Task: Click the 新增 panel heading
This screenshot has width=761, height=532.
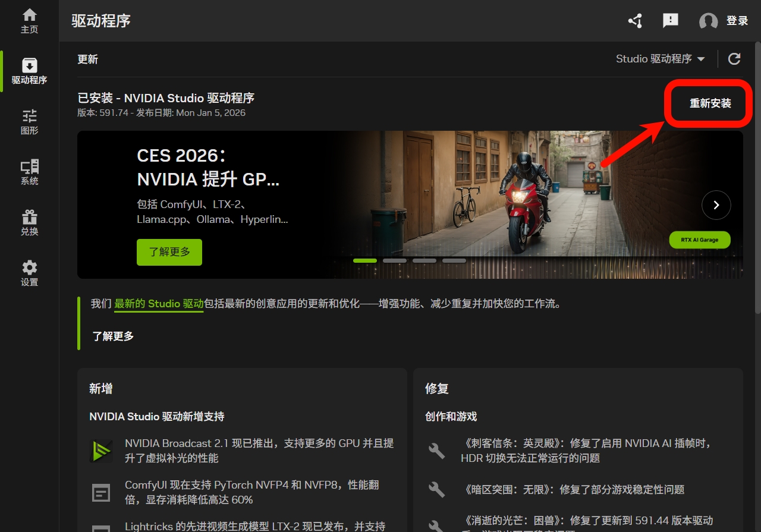Action: (101, 389)
